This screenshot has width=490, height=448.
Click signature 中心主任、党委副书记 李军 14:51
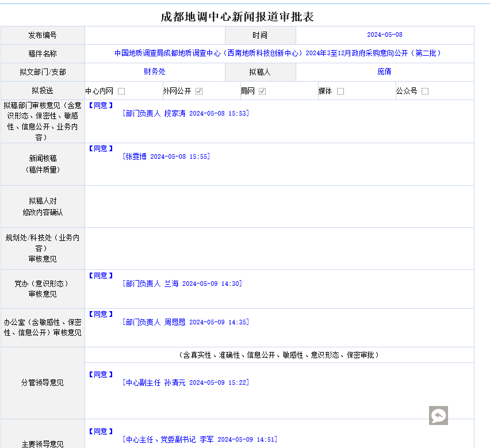click(200, 439)
